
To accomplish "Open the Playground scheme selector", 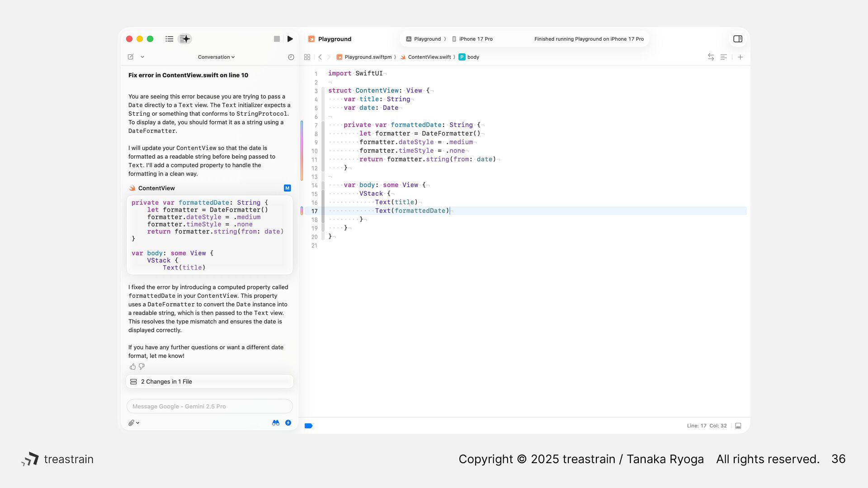I will [x=424, y=39].
